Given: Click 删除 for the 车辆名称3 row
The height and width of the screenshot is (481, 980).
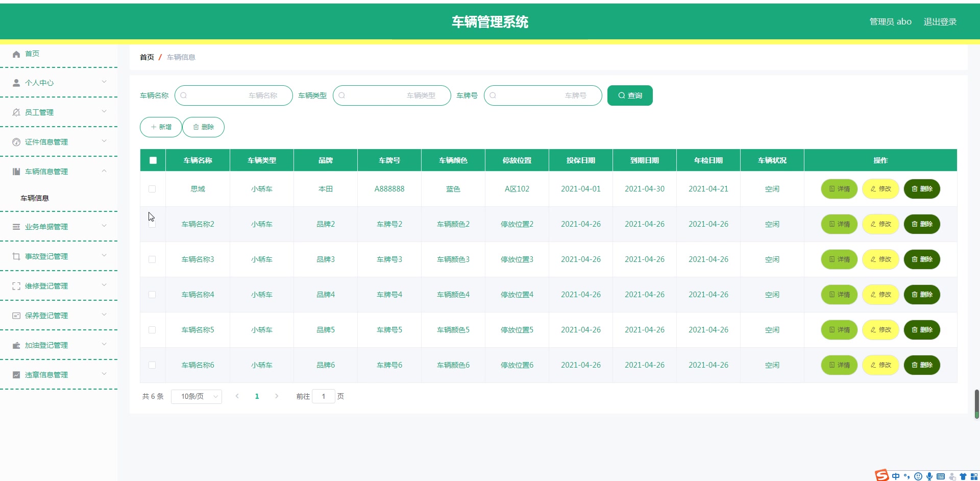Looking at the screenshot, I should click(922, 259).
